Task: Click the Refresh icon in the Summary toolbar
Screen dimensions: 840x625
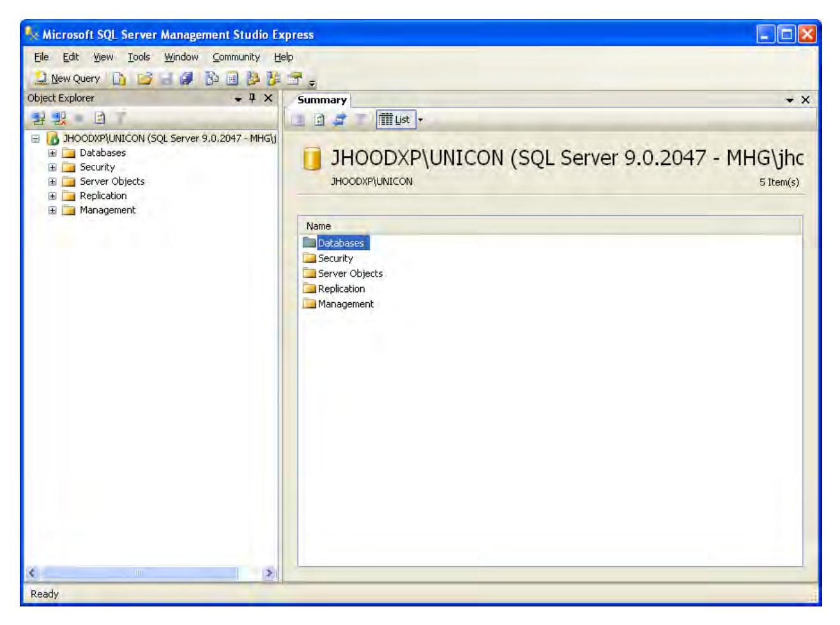Action: 318,120
